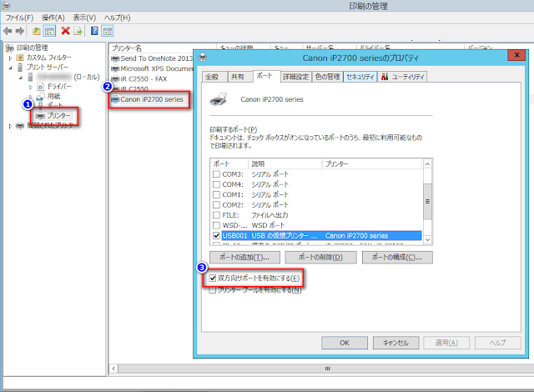
Task: Click the ポートの削除(D) button
Action: (320, 257)
